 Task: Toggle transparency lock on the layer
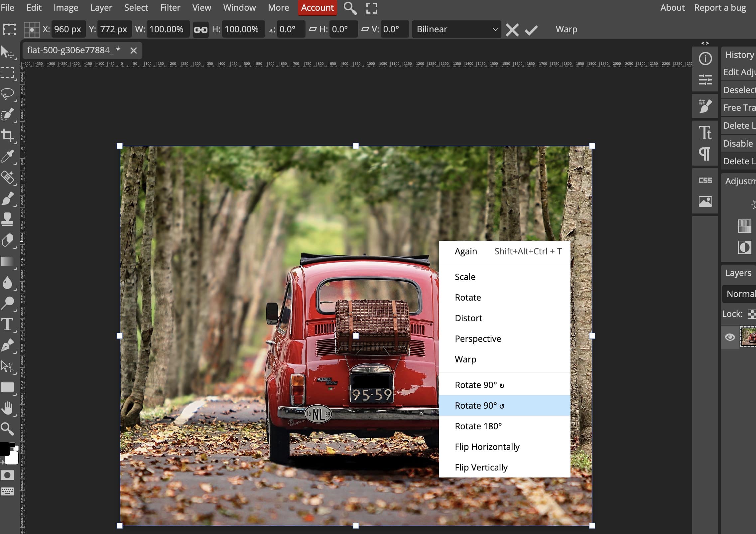pos(752,314)
